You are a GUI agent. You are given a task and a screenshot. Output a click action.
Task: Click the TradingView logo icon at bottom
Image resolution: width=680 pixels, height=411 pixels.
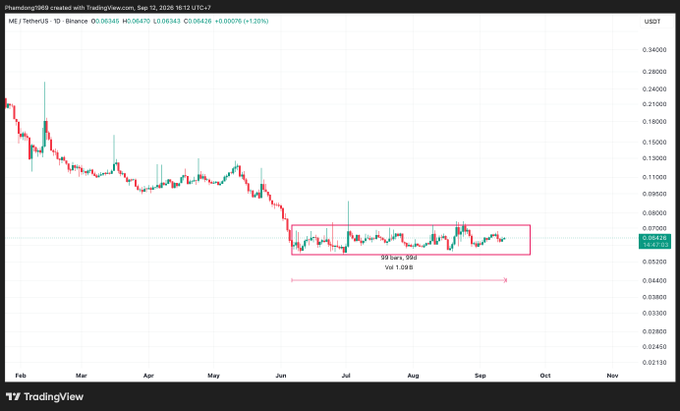pos(13,396)
